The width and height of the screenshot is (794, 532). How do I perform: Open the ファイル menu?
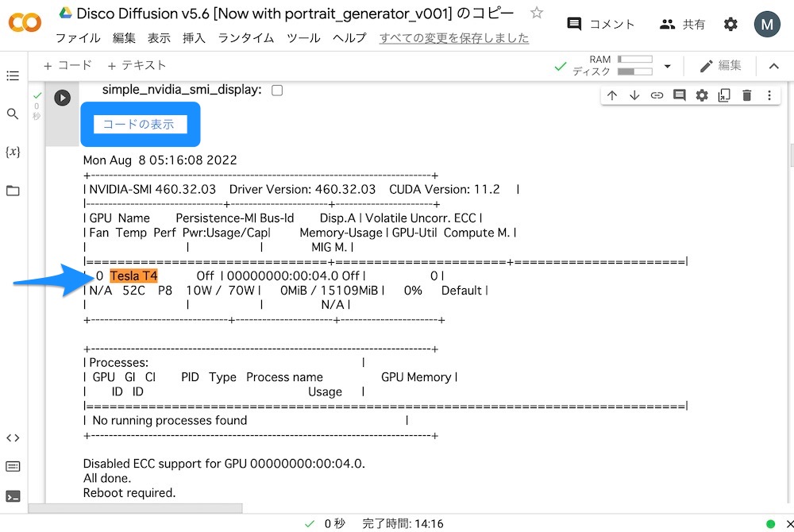(x=78, y=38)
